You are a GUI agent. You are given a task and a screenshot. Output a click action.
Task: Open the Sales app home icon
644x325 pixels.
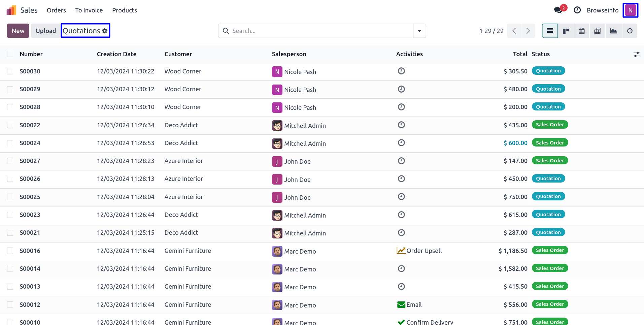point(11,10)
